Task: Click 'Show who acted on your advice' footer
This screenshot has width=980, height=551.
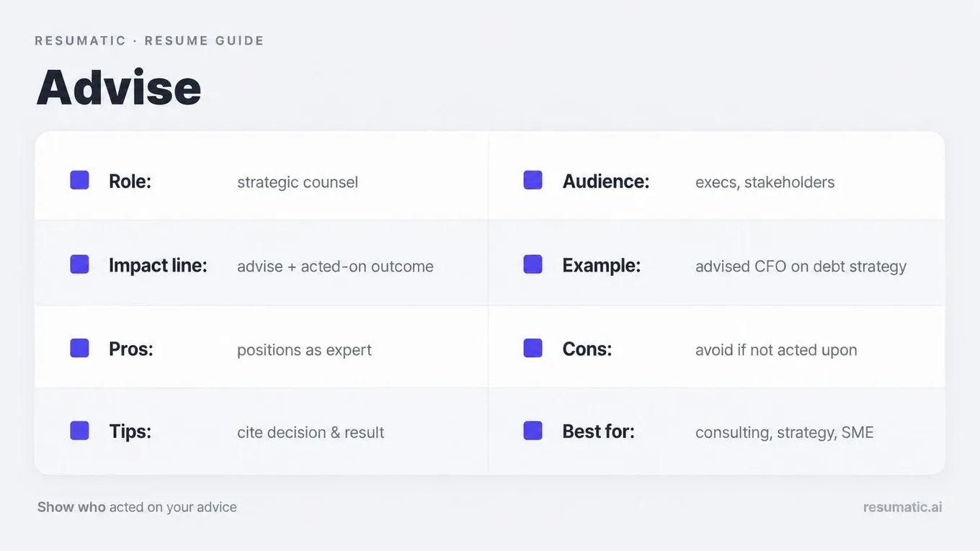Action: (137, 507)
